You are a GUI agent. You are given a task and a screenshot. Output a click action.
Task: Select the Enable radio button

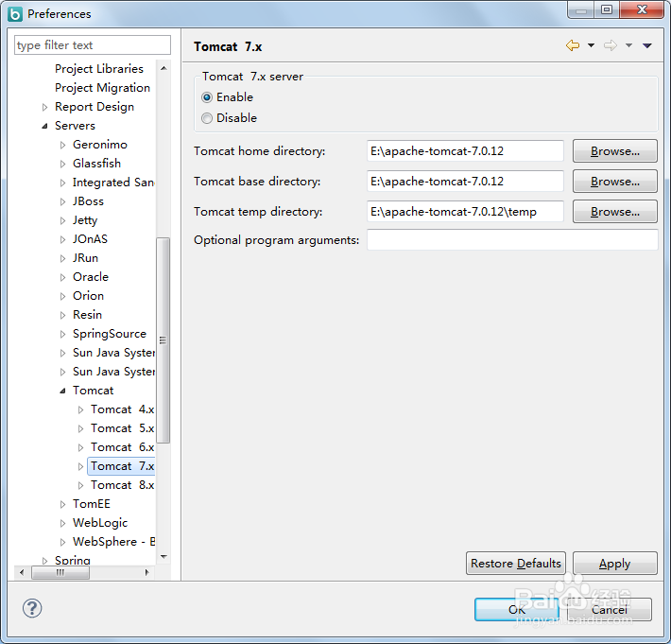[207, 97]
